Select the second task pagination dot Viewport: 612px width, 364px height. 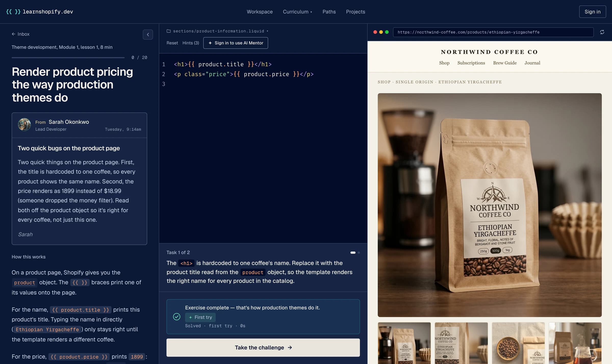pyautogui.click(x=359, y=252)
